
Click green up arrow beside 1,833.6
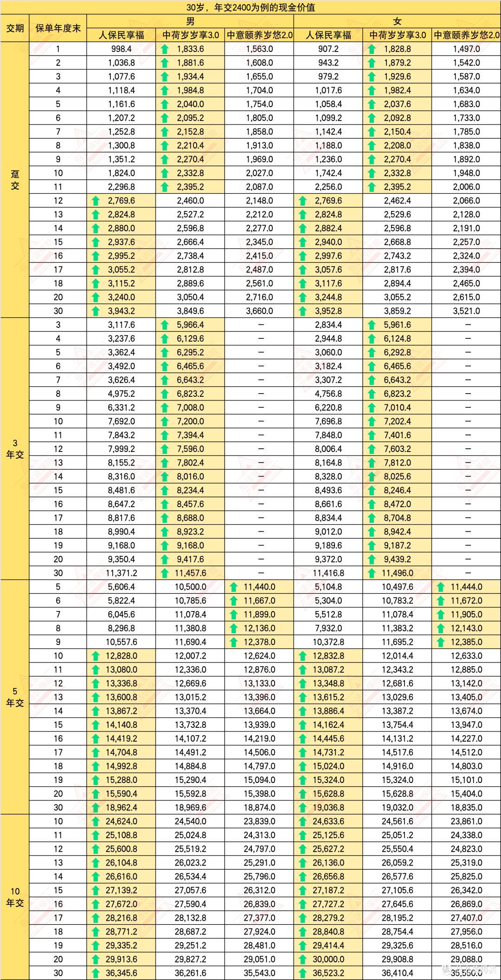(x=165, y=49)
